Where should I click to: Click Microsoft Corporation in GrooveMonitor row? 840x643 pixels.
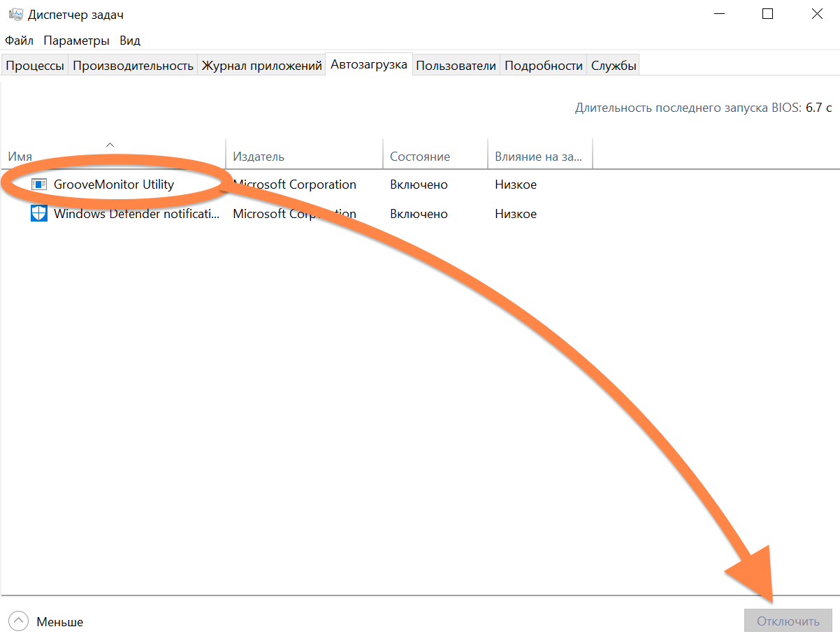pyautogui.click(x=295, y=185)
